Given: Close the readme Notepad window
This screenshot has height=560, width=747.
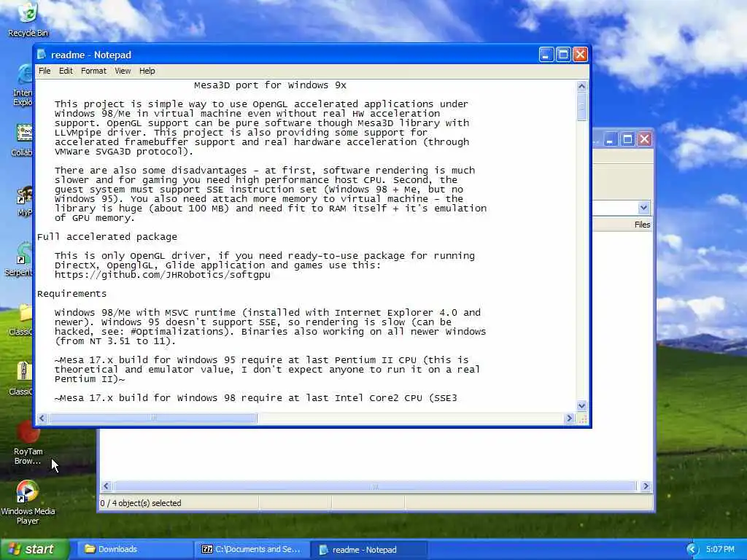Looking at the screenshot, I should [x=580, y=55].
